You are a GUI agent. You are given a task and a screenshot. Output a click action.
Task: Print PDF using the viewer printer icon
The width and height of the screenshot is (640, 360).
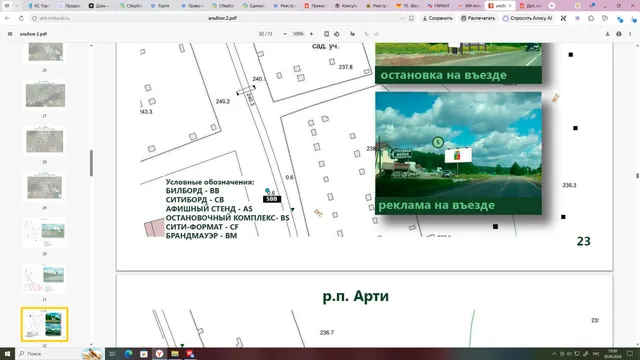[619, 34]
